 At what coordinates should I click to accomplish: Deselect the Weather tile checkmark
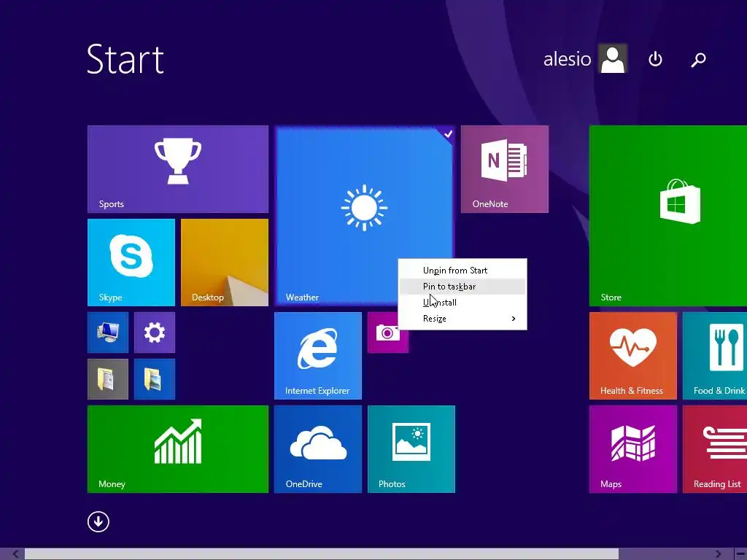point(448,134)
